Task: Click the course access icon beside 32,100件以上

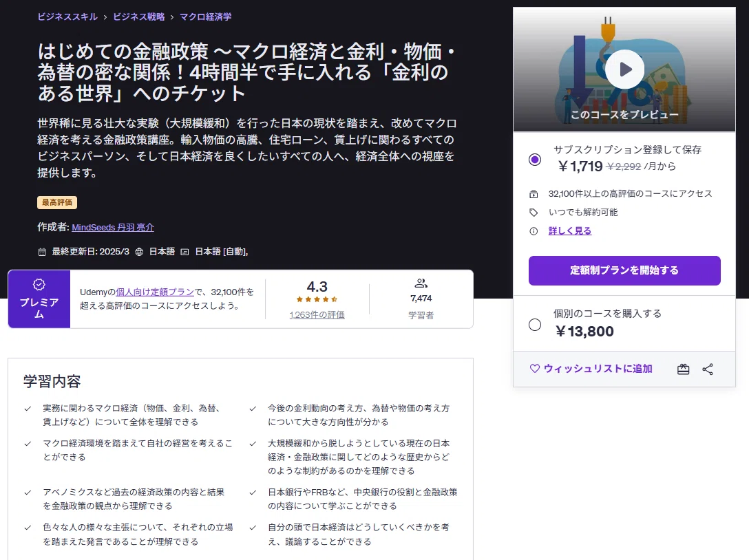Action: [534, 194]
